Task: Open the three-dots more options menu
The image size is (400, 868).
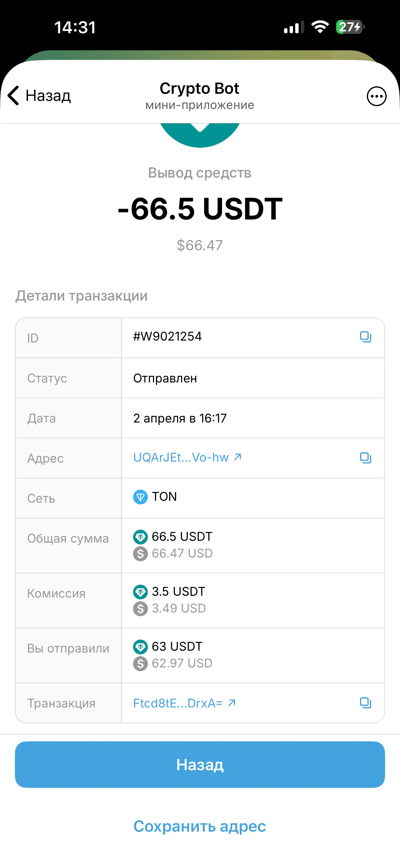Action: point(376,96)
